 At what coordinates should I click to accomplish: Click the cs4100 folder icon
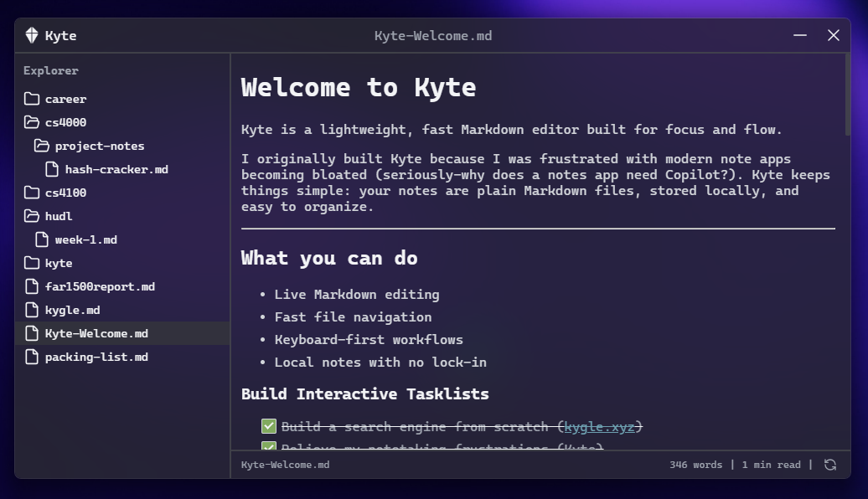32,193
